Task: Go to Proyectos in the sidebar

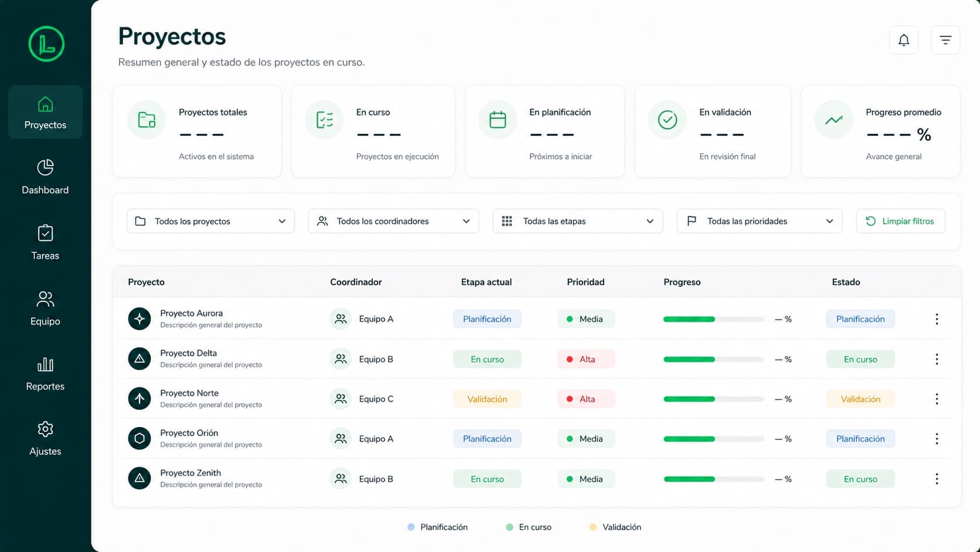Action: [45, 112]
